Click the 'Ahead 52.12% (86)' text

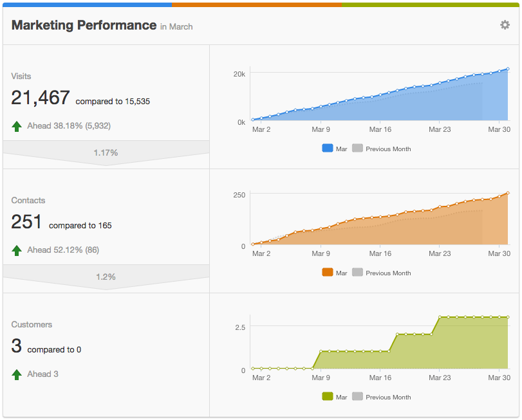coord(63,250)
